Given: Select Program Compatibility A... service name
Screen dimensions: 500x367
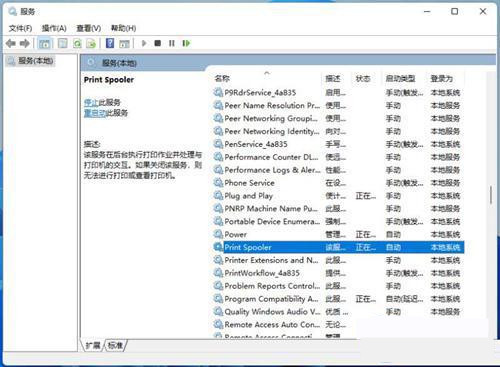Looking at the screenshot, I should pos(272,299).
